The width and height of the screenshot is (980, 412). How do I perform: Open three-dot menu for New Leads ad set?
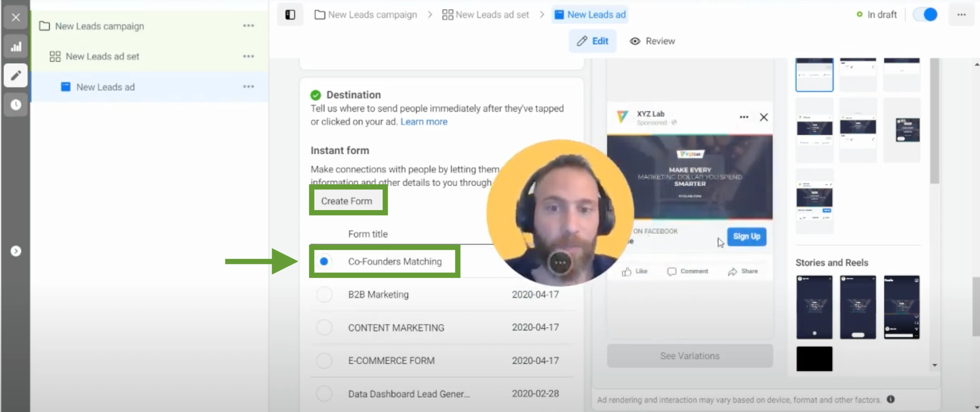click(x=248, y=56)
